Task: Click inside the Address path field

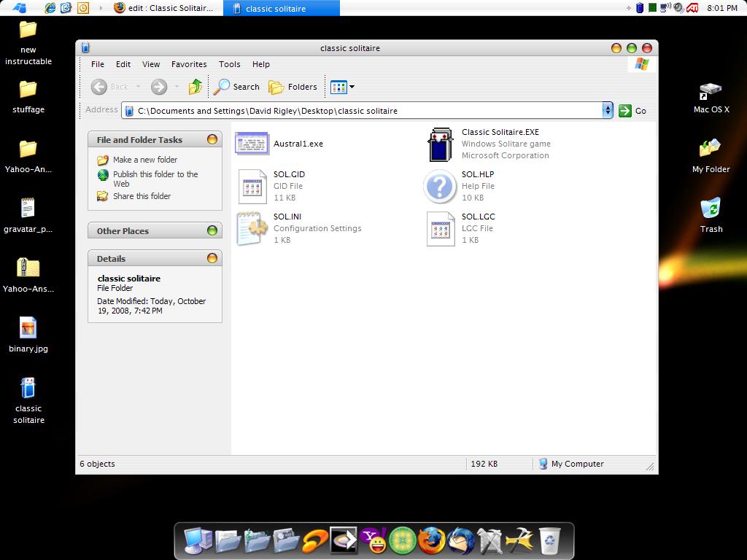Action: coord(365,111)
